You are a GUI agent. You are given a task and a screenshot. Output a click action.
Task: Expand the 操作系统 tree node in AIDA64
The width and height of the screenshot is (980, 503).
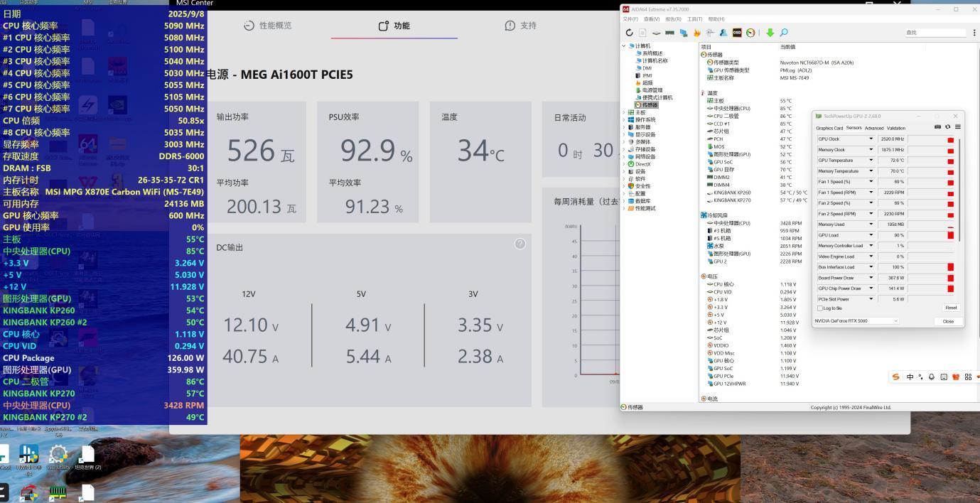coord(624,120)
